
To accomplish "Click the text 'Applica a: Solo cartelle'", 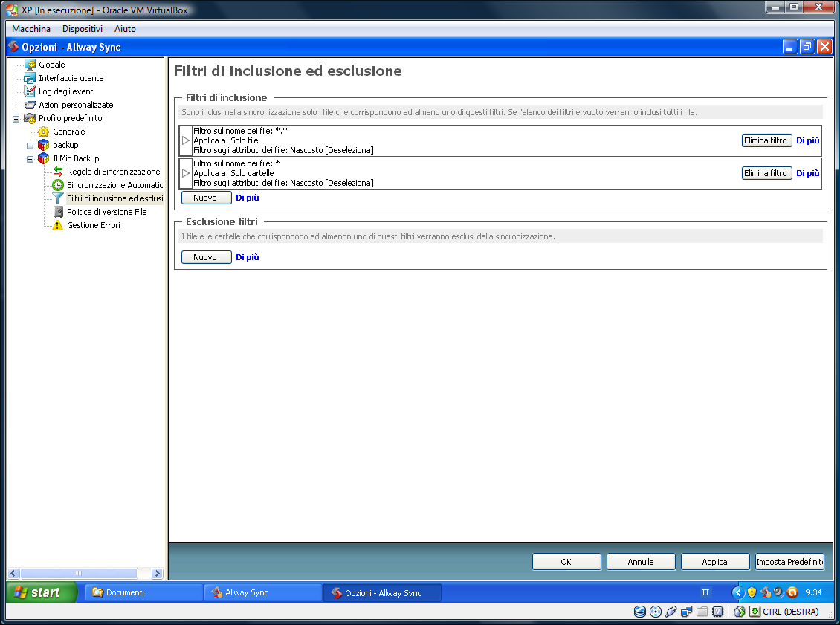I will click(x=233, y=173).
